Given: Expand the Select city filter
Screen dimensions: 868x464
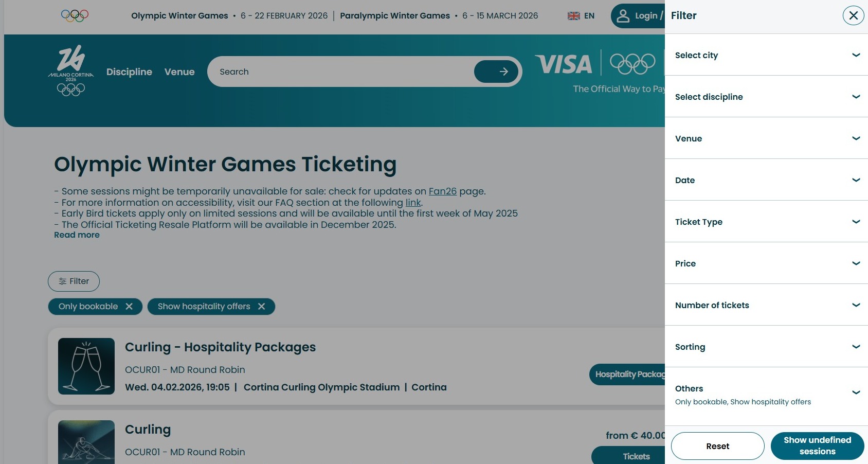Looking at the screenshot, I should tap(766, 55).
